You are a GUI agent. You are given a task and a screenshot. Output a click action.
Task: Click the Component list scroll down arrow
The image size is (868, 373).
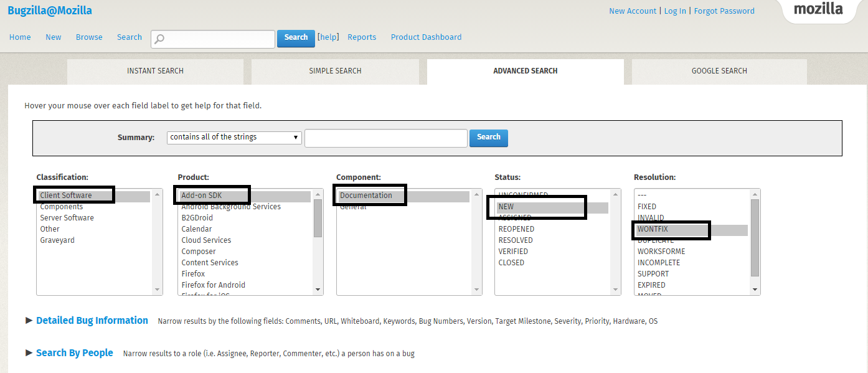(477, 290)
